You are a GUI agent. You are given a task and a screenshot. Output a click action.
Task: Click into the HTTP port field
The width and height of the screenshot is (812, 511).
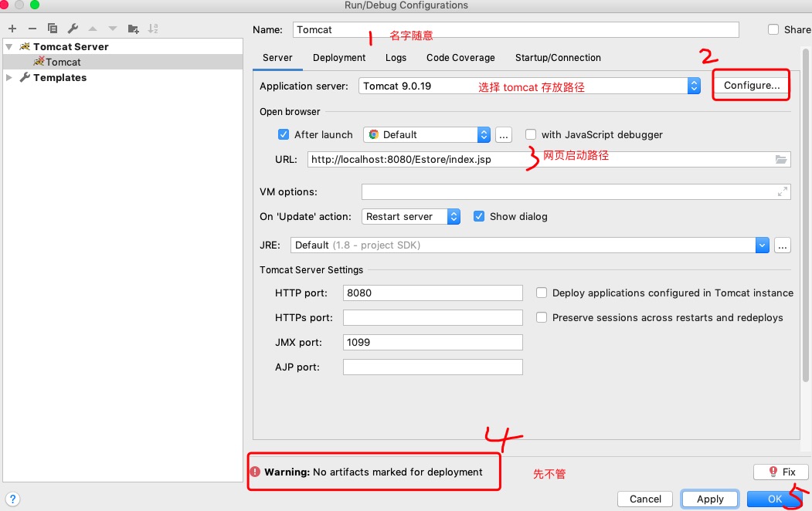pyautogui.click(x=433, y=293)
